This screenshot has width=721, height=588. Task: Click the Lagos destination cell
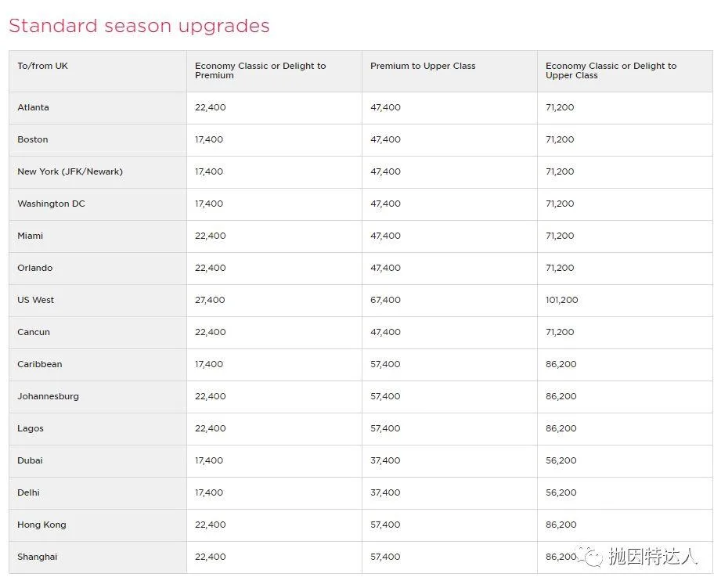(x=31, y=428)
